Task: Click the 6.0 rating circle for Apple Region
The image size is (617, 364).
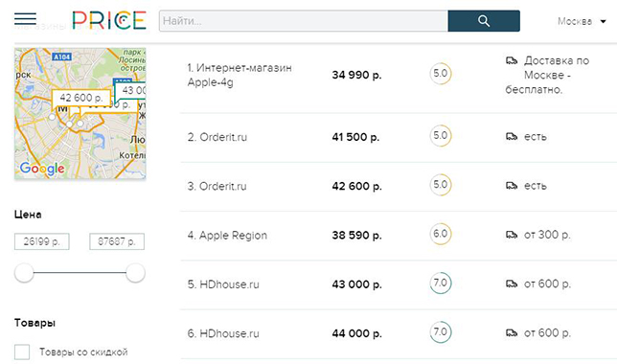Action: (x=441, y=234)
